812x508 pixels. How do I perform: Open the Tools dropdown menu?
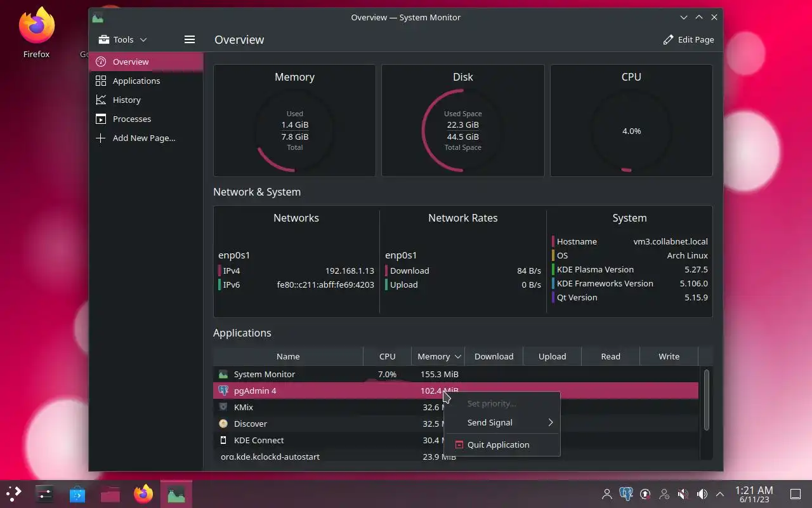click(122, 39)
